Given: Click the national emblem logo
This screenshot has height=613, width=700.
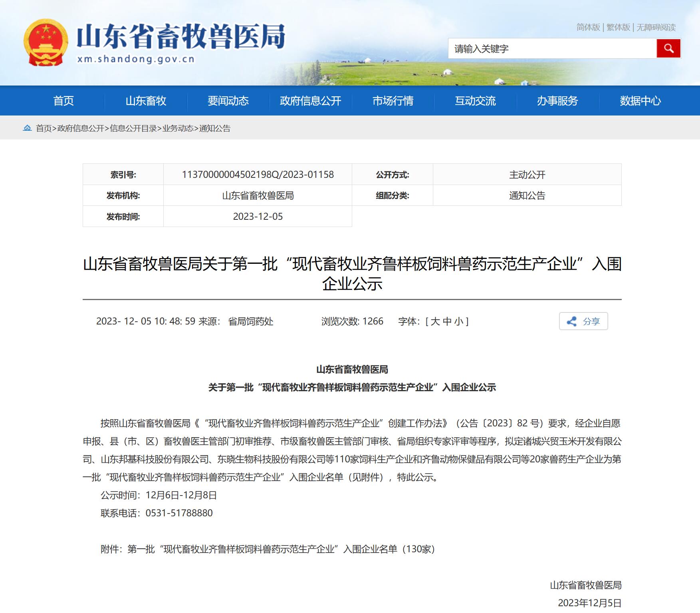Looking at the screenshot, I should 46,42.
